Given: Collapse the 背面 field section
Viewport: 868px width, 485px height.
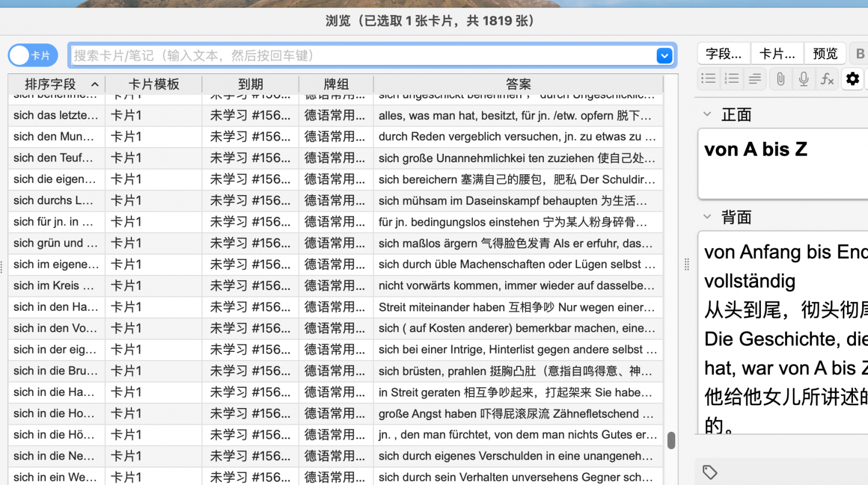Looking at the screenshot, I should (707, 217).
